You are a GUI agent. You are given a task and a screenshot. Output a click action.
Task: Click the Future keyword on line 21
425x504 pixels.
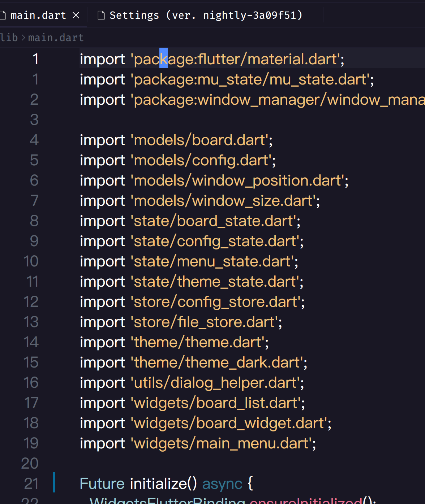(102, 483)
